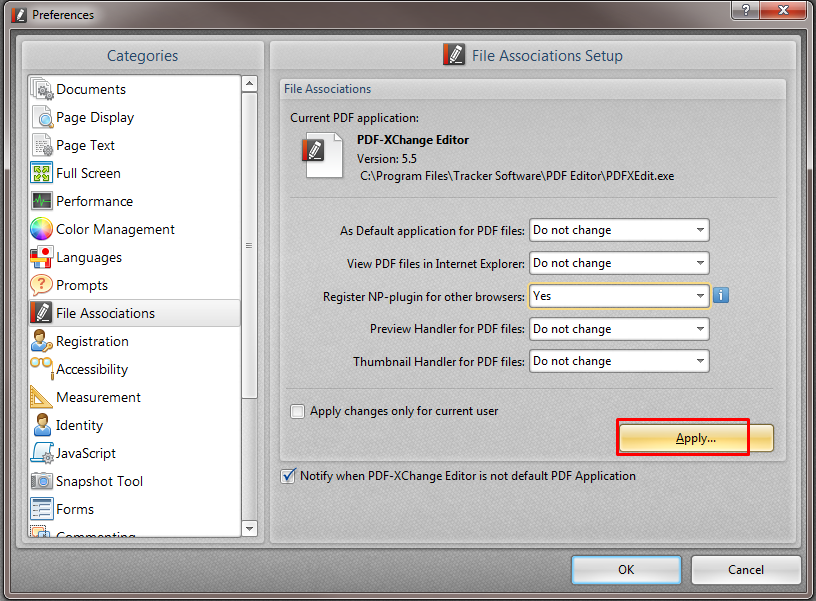Select Identity category
816x601 pixels.
pos(134,425)
